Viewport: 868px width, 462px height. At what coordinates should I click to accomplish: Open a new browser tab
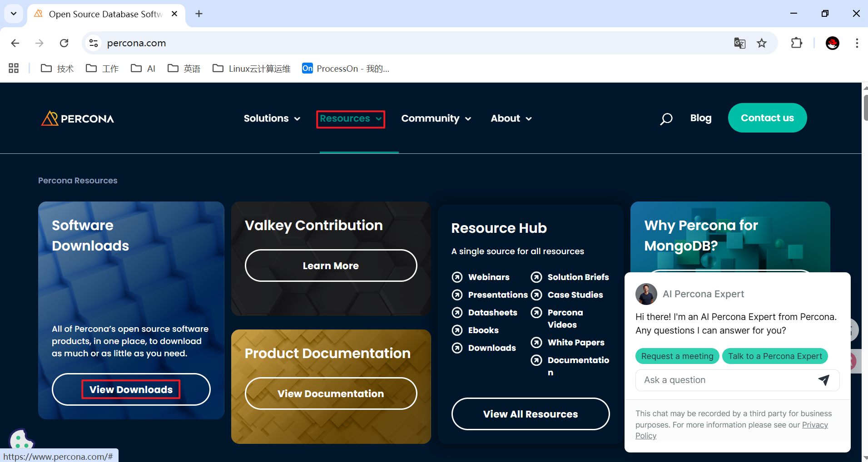point(199,14)
